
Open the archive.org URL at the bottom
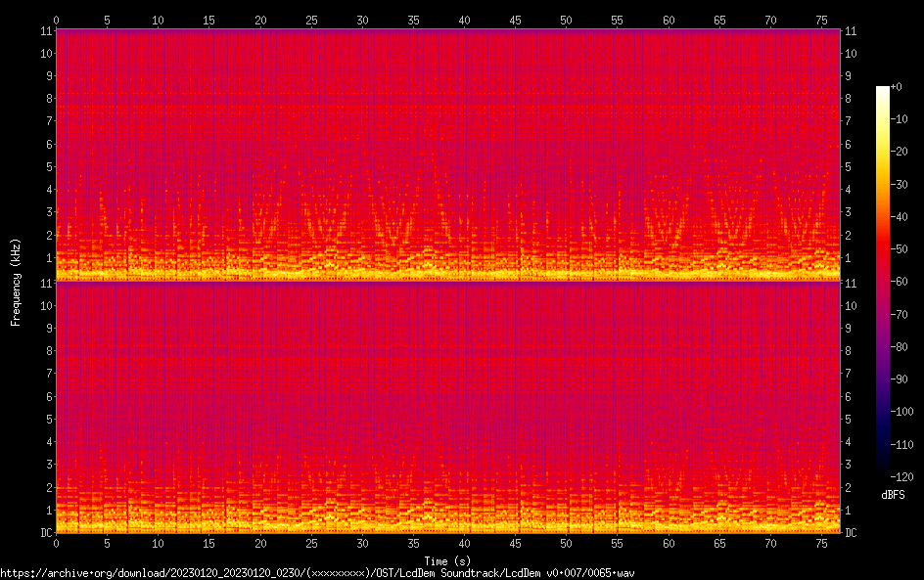pos(317,573)
